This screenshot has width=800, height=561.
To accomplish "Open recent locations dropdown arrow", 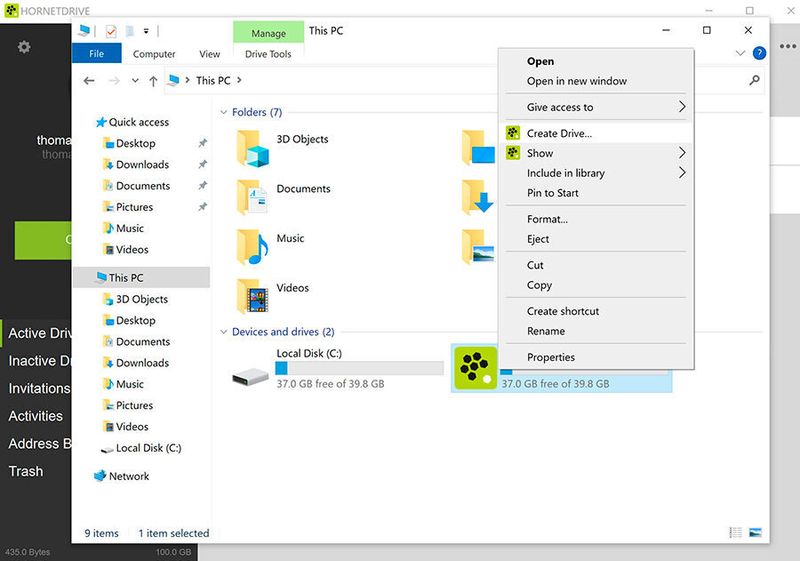I will pos(135,81).
